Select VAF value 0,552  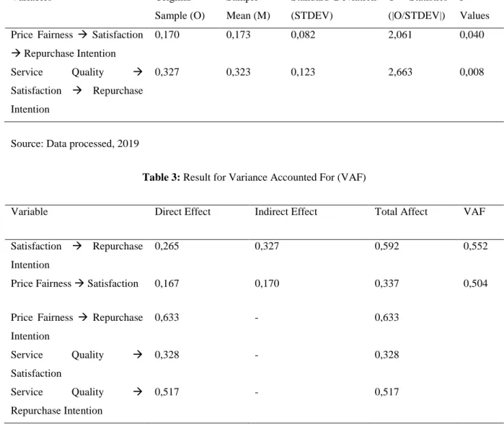coord(475,247)
